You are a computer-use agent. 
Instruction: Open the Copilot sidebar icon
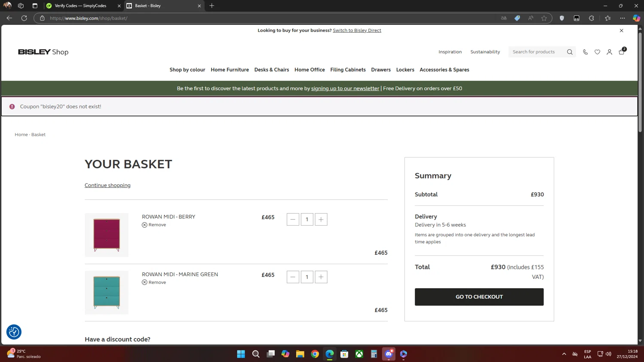[636, 18]
